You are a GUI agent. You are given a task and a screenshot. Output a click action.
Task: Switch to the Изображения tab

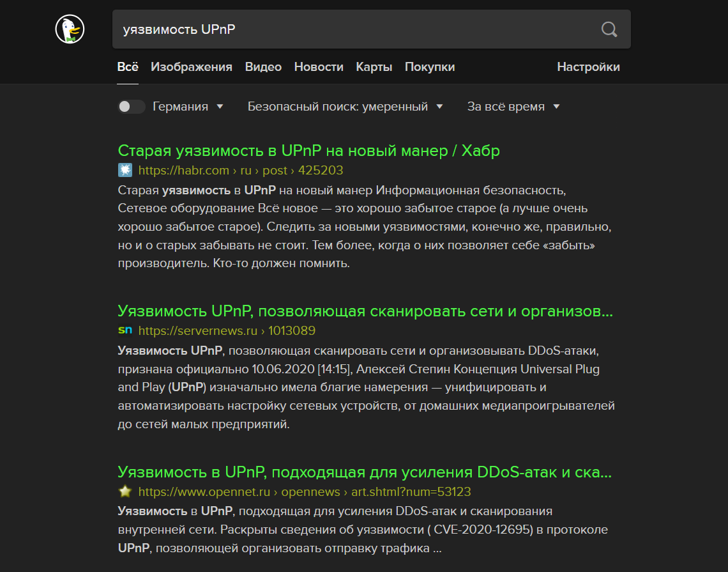tap(192, 67)
